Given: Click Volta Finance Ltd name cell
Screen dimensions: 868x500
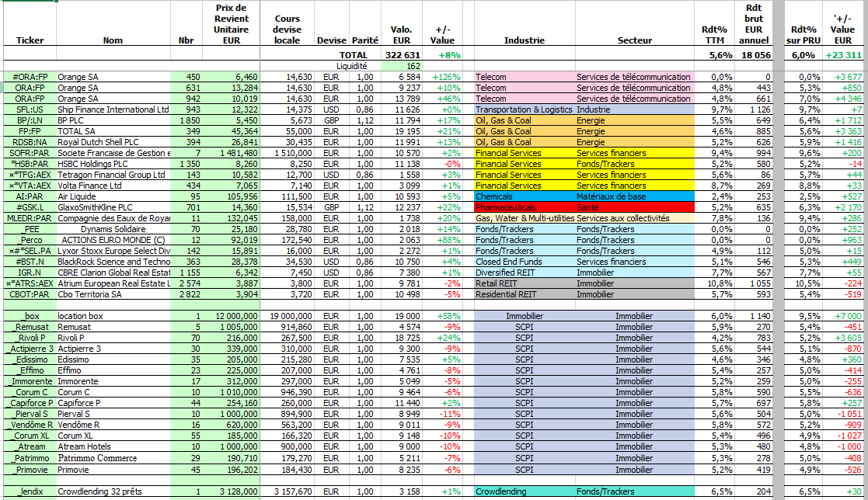Looking at the screenshot, I should 113,186.
